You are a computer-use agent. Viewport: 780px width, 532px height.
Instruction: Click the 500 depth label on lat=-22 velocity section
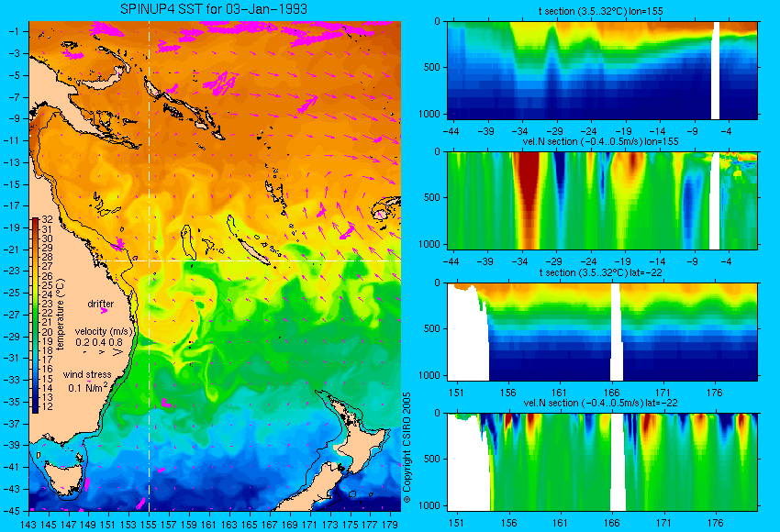(432, 459)
